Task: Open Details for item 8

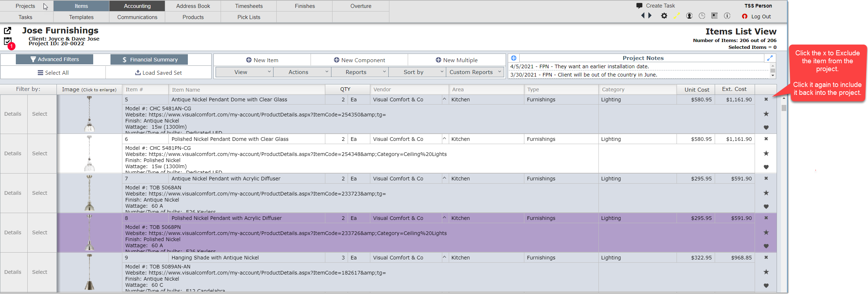Action: point(13,232)
